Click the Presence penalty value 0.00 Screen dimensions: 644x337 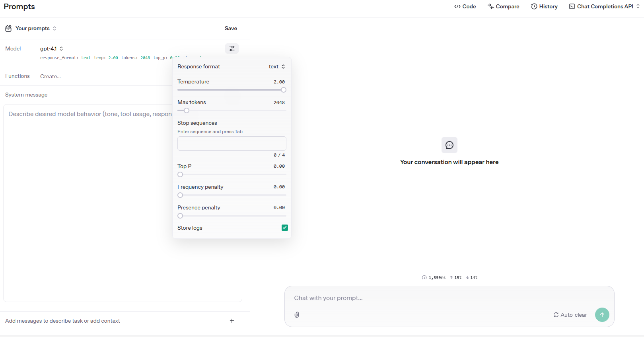279,207
